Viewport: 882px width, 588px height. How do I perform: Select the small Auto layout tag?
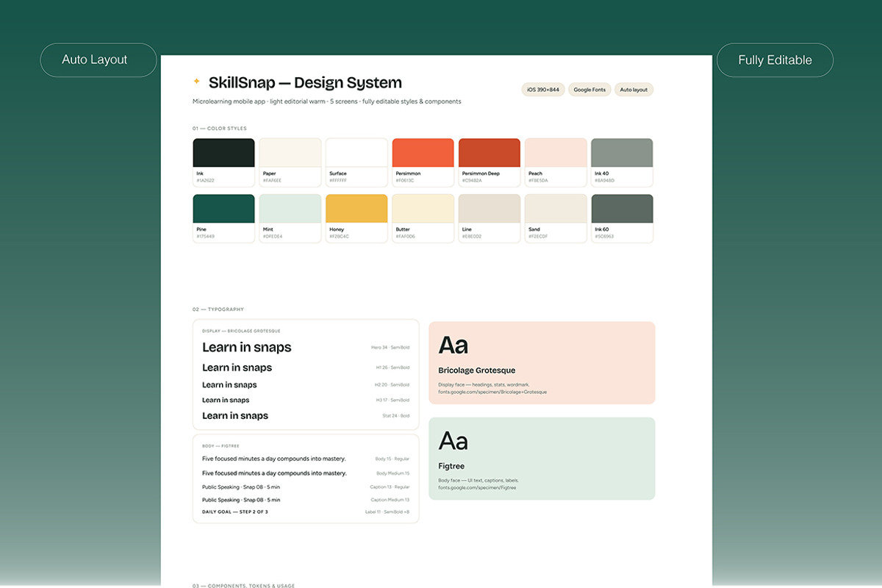(634, 90)
